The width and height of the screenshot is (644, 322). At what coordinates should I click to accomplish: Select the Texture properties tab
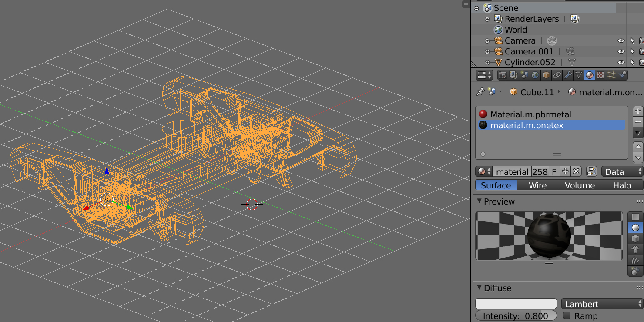pyautogui.click(x=600, y=75)
